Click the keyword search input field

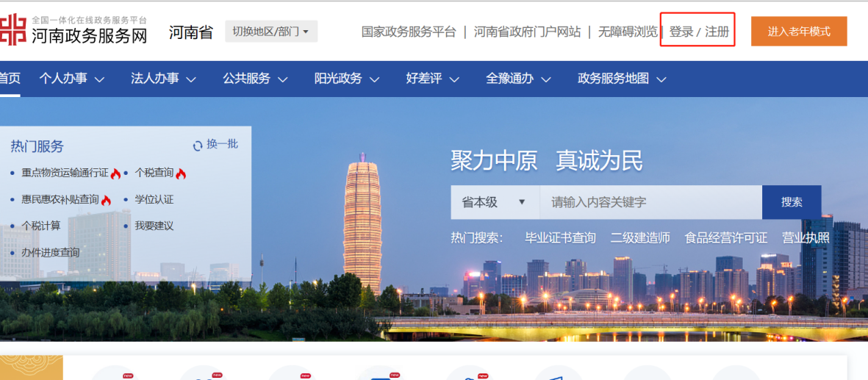(x=650, y=202)
